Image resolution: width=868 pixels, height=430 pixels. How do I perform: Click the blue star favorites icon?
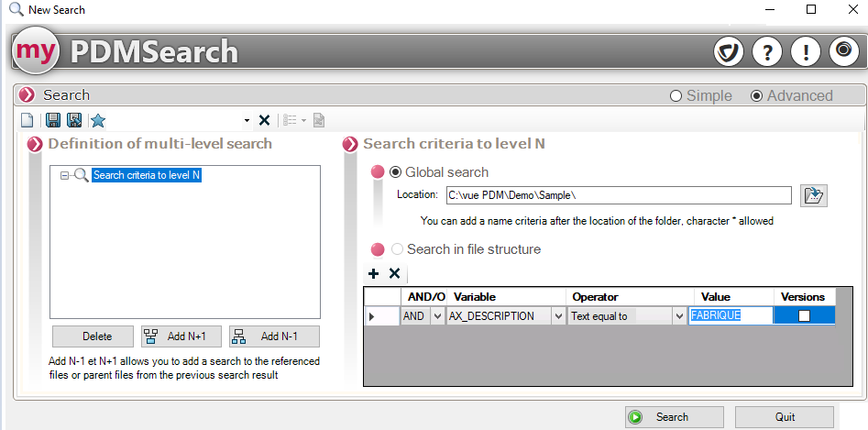pos(97,120)
